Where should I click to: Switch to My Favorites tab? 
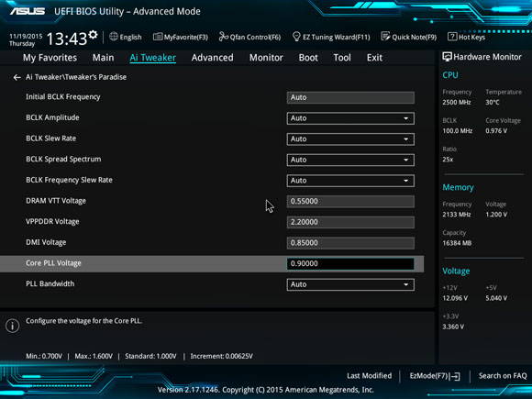(x=50, y=58)
